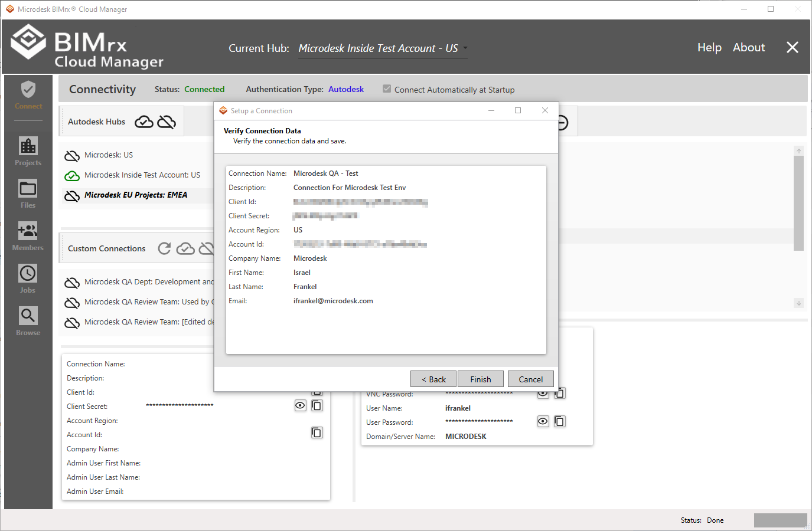Select the Microdesk EU Projects: EMEA hub
The width and height of the screenshot is (812, 531).
pyautogui.click(x=136, y=195)
